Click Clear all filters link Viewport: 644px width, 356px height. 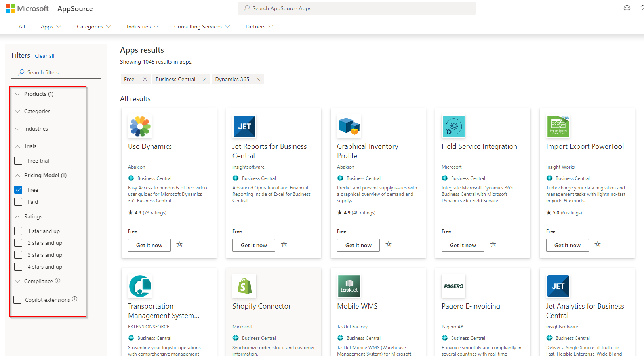pos(45,56)
